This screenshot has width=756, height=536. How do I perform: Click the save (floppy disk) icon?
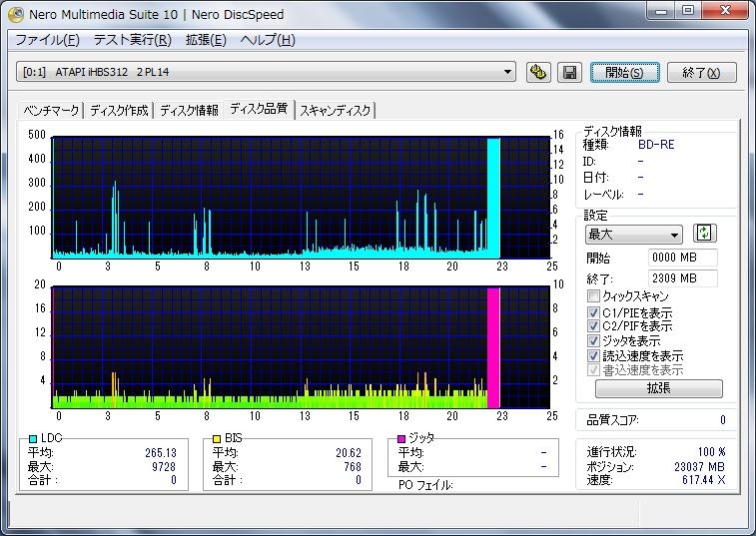569,72
